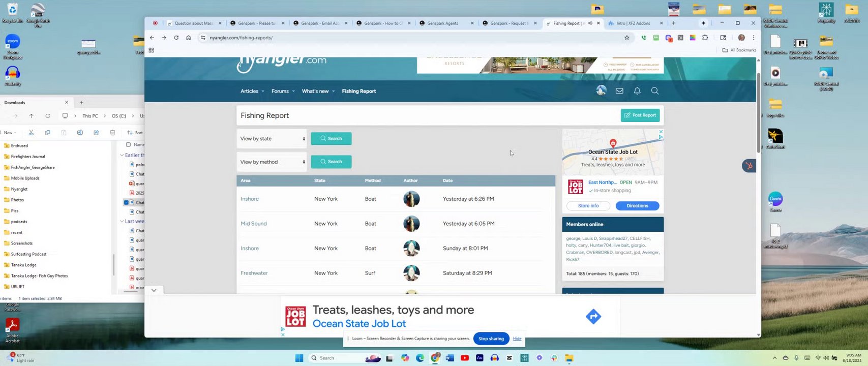Click the orange HubSpot side widget icon
This screenshot has width=868, height=366.
coord(749,166)
